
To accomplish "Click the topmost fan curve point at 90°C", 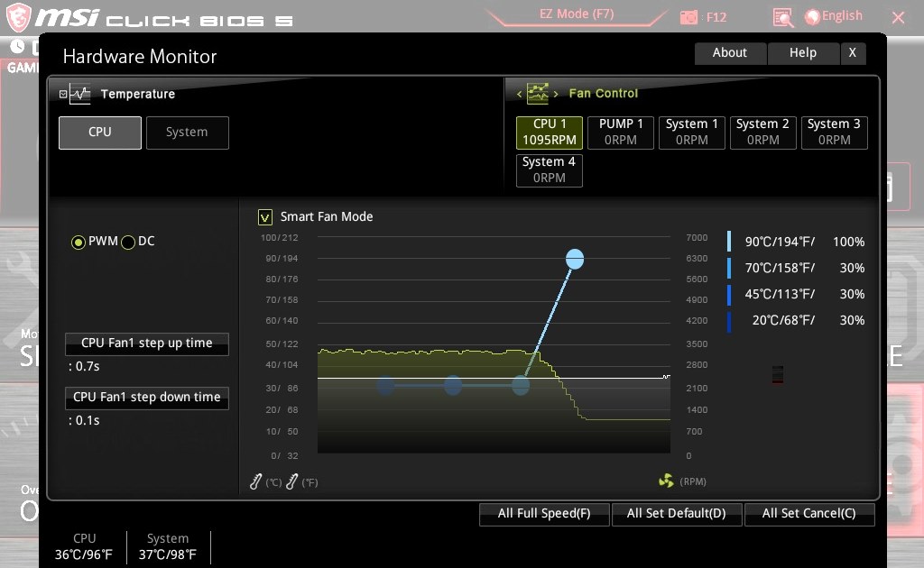I will click(x=575, y=259).
